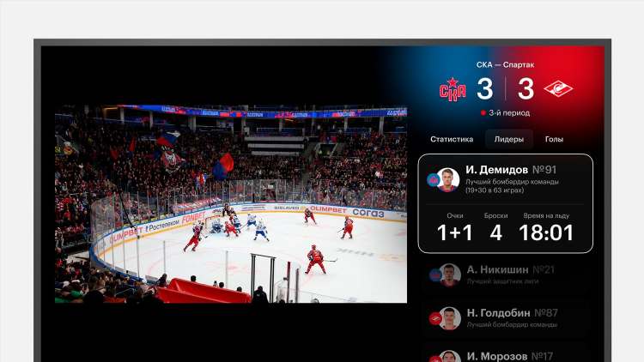The height and width of the screenshot is (362, 644).
Task: Click И. Демидов player avatar
Action: coord(447,180)
